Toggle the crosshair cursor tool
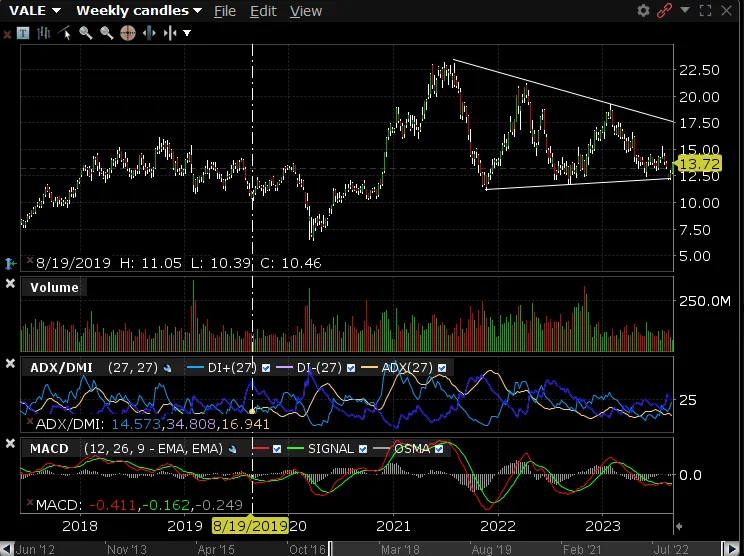 pyautogui.click(x=128, y=33)
